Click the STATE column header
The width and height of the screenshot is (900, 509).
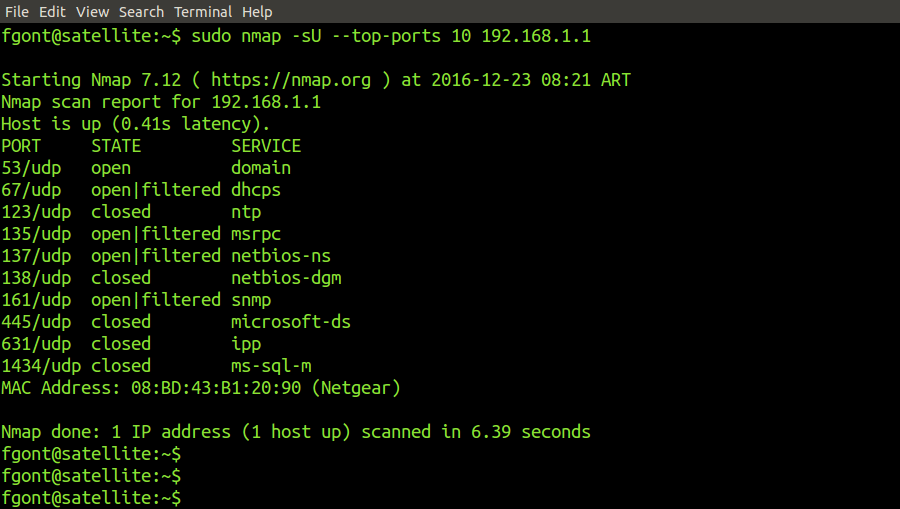[x=116, y=146]
